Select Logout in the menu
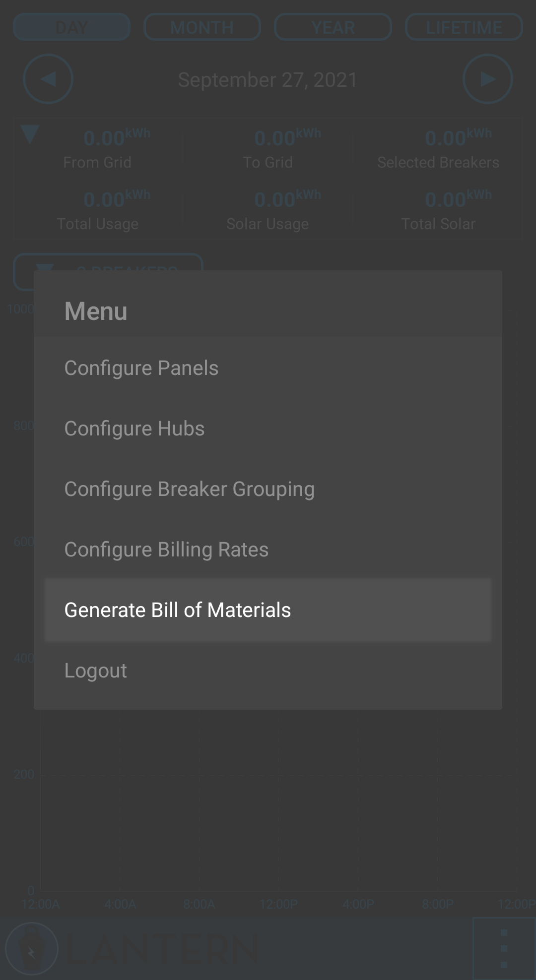This screenshot has width=536, height=980. pos(268,671)
